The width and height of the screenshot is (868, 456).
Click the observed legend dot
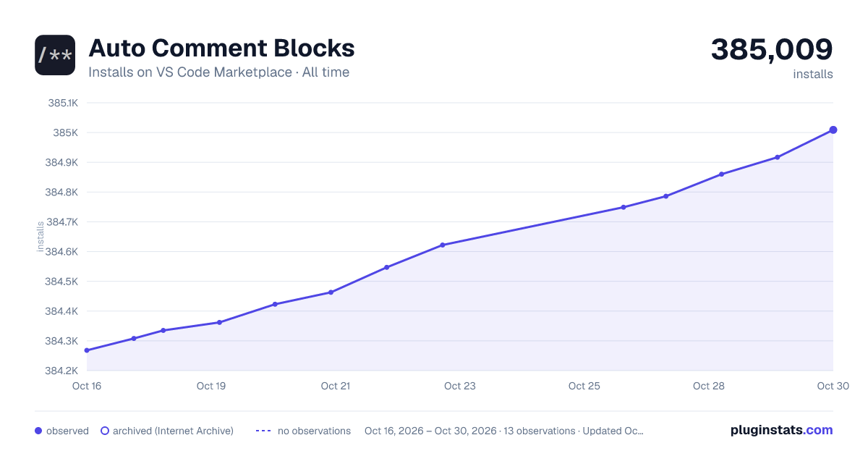(38, 431)
